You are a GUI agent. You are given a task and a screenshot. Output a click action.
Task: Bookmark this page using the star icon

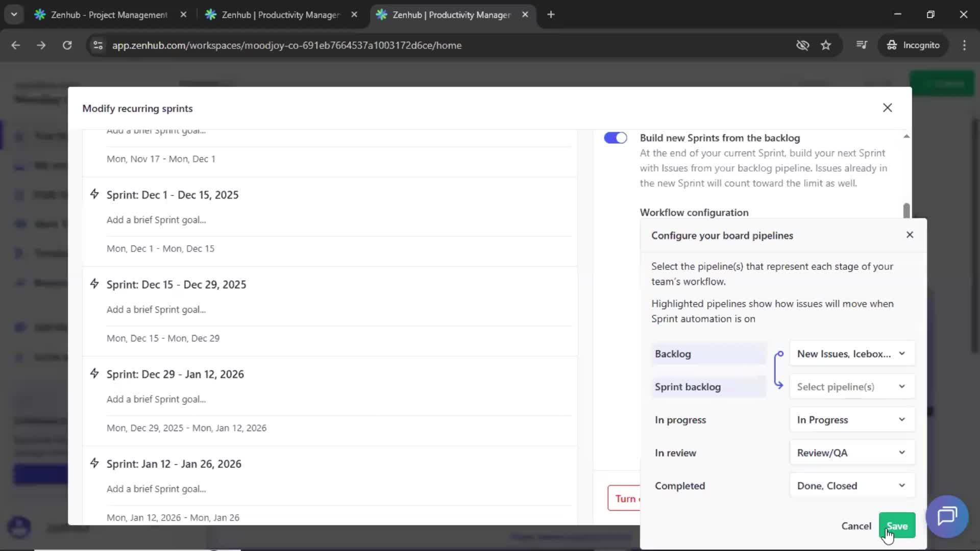point(826,45)
